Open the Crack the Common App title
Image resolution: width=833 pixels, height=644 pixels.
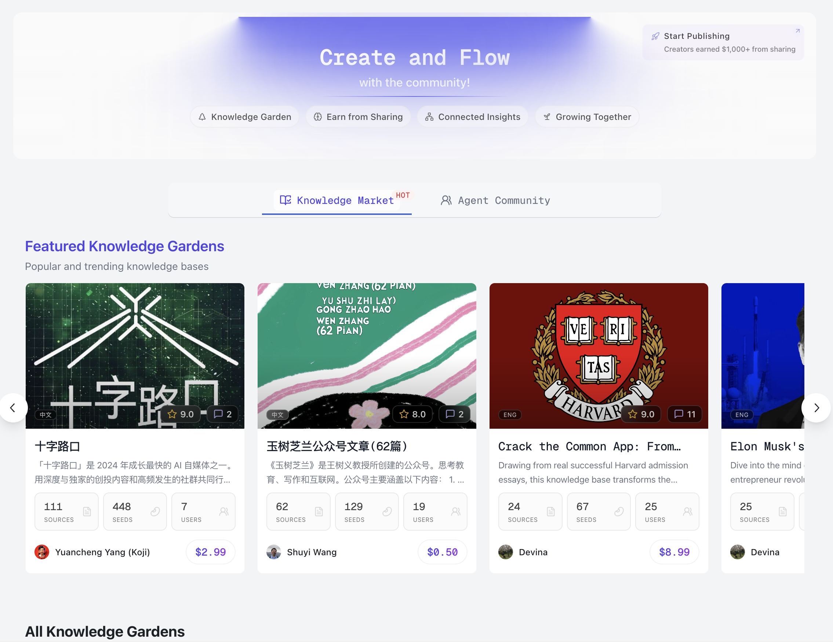click(x=589, y=446)
